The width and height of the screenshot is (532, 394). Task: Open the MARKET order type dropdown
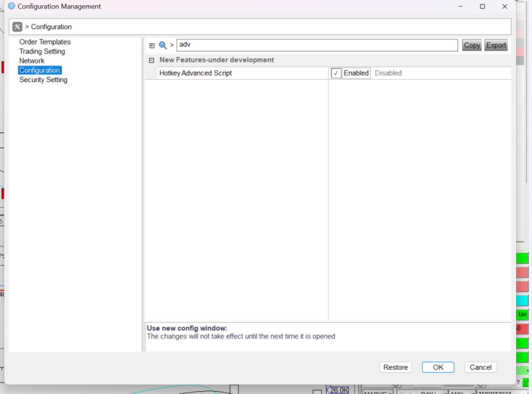(x=377, y=391)
